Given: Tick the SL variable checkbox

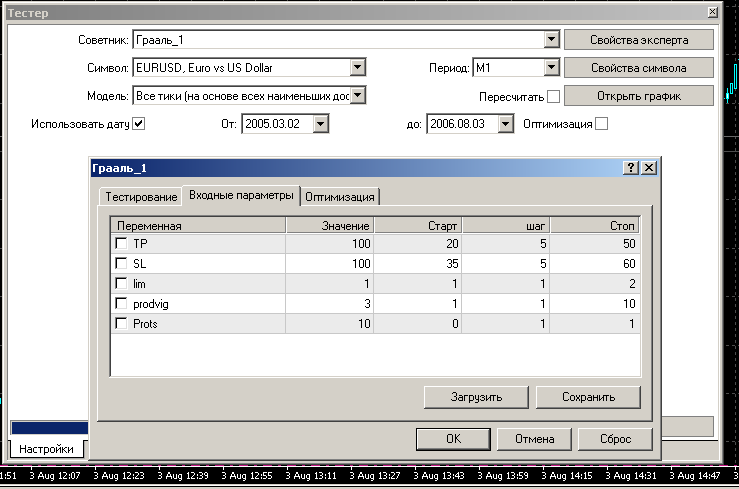Looking at the screenshot, I should click(x=121, y=263).
